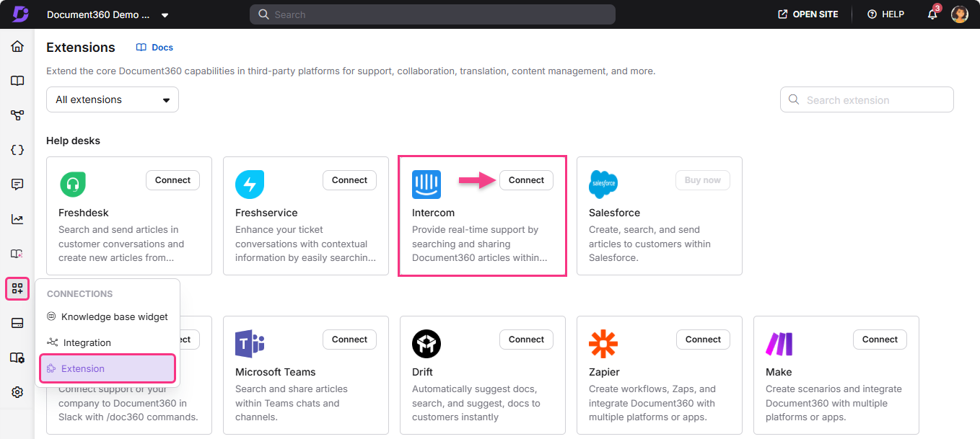980x439 pixels.
Task: Click the Docs book icon
Action: pyautogui.click(x=141, y=48)
